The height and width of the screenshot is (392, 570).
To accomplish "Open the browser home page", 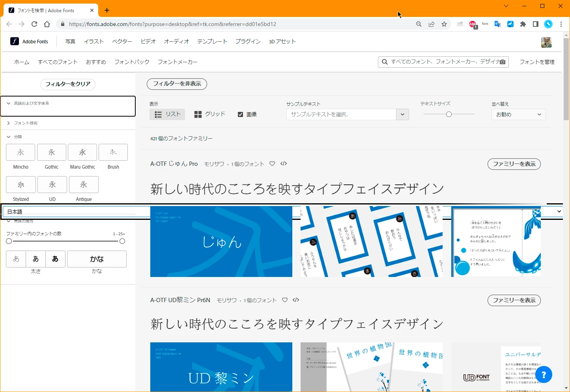I will pos(47,24).
